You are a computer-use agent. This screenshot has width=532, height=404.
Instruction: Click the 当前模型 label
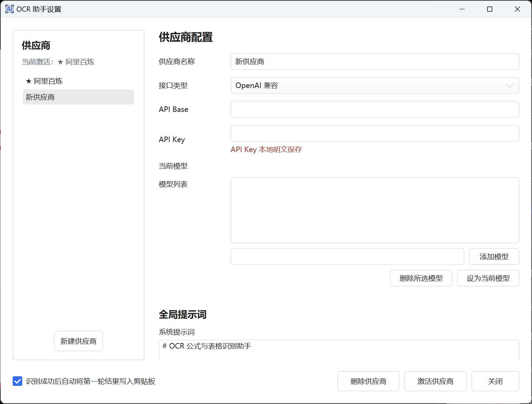click(173, 166)
